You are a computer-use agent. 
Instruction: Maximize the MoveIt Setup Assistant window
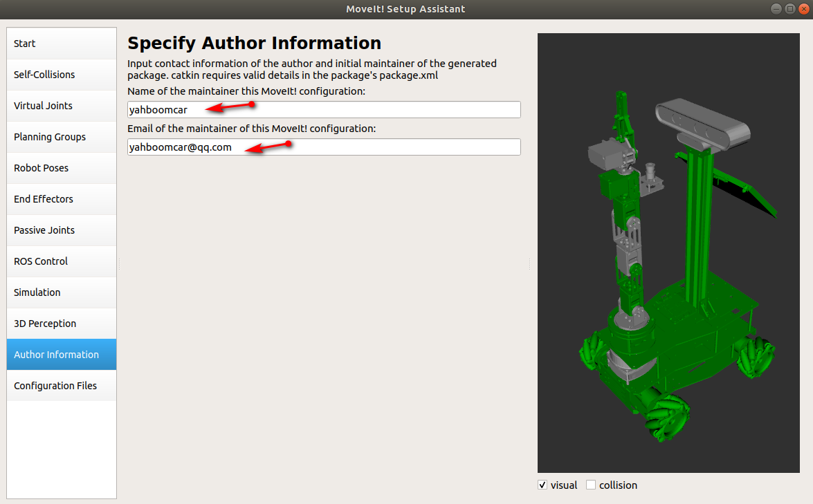tap(790, 9)
